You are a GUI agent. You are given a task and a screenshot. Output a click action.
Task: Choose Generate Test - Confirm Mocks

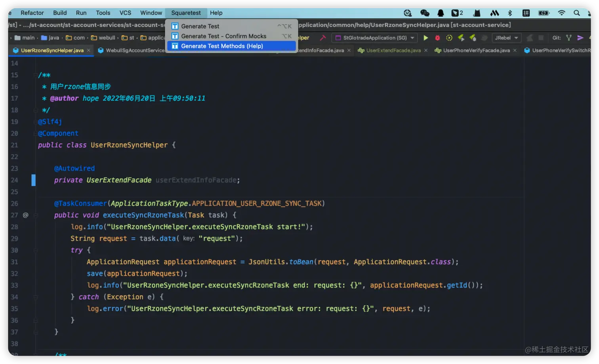pos(231,36)
